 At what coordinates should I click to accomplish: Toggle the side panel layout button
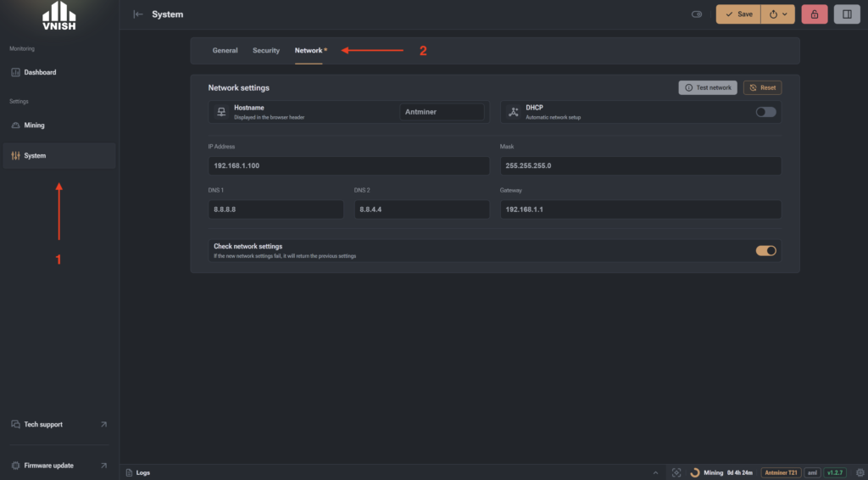(847, 14)
